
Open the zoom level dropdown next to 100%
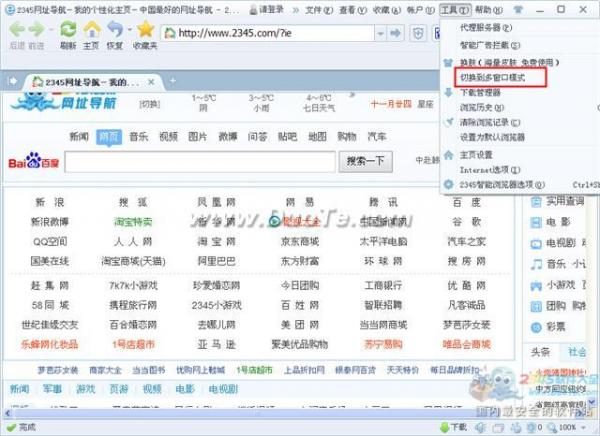(584, 427)
